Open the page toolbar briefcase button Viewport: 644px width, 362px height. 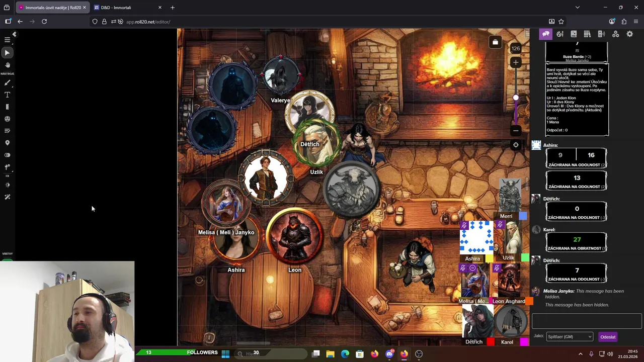tap(495, 42)
